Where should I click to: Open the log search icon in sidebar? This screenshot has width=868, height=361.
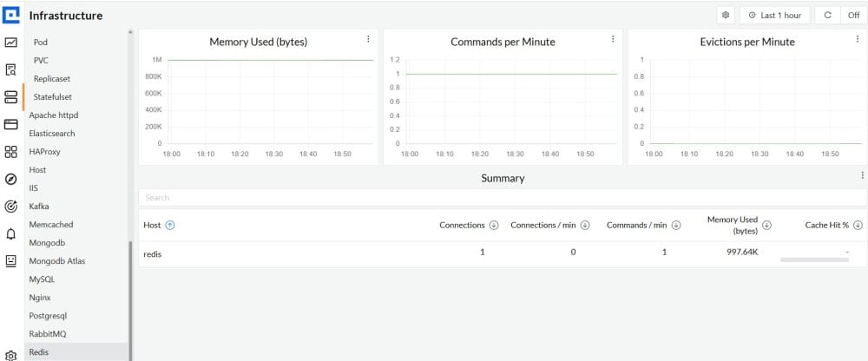coord(11,69)
